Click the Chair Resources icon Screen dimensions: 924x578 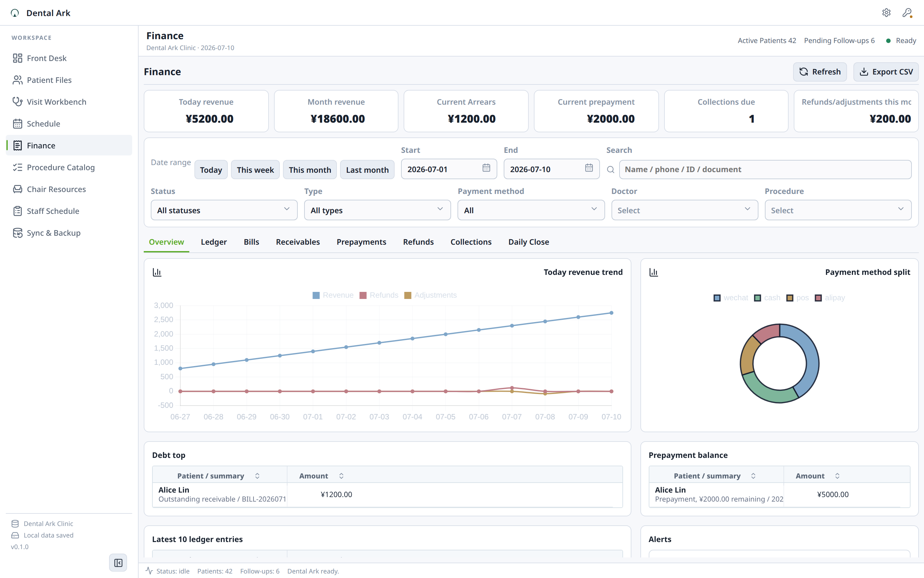click(18, 189)
